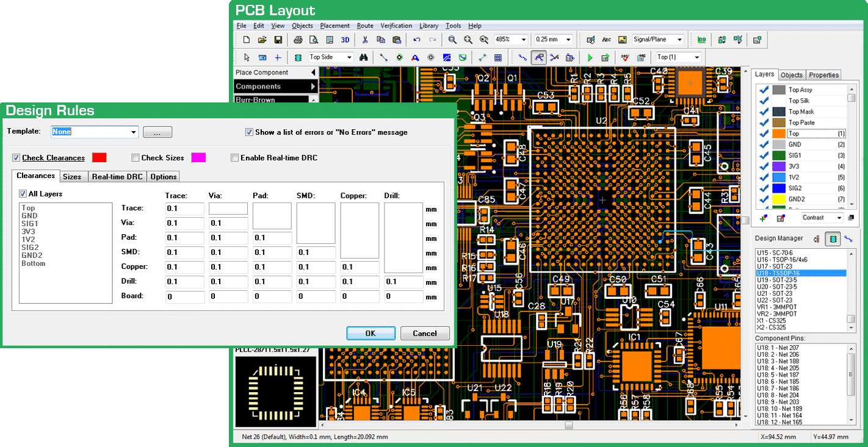The width and height of the screenshot is (868, 447).
Task: Click the Undo arrow icon
Action: tap(416, 40)
